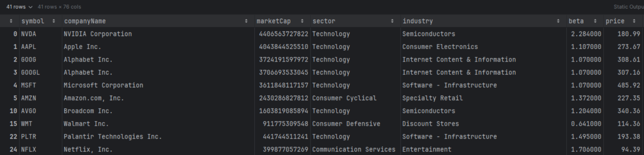Click sort icon on symbol column

[x=54, y=21]
